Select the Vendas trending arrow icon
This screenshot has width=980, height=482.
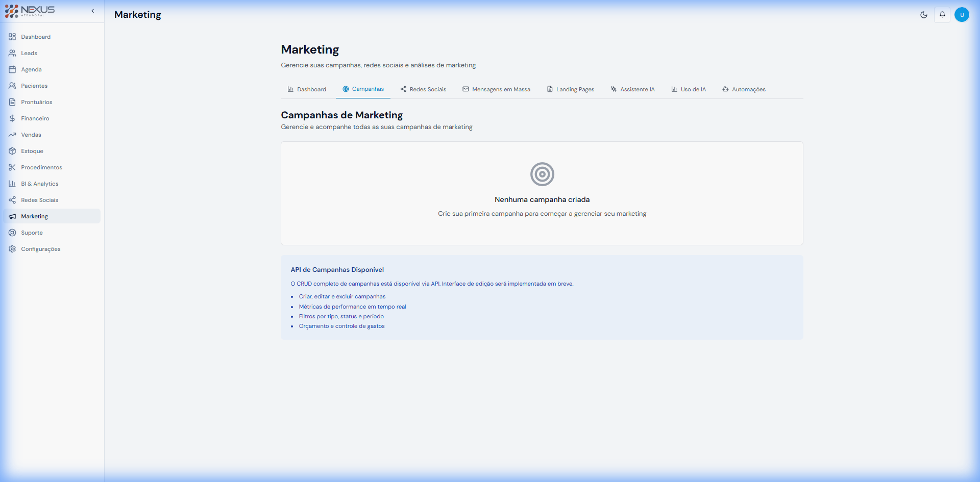pyautogui.click(x=12, y=135)
